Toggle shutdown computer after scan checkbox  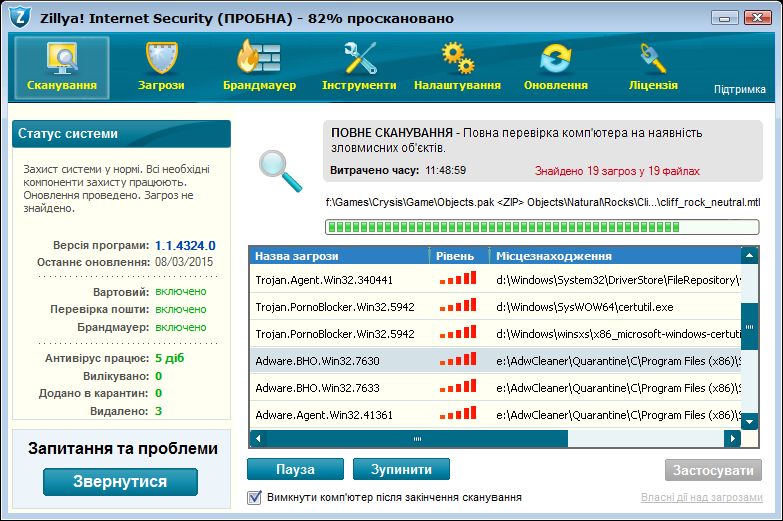(254, 497)
